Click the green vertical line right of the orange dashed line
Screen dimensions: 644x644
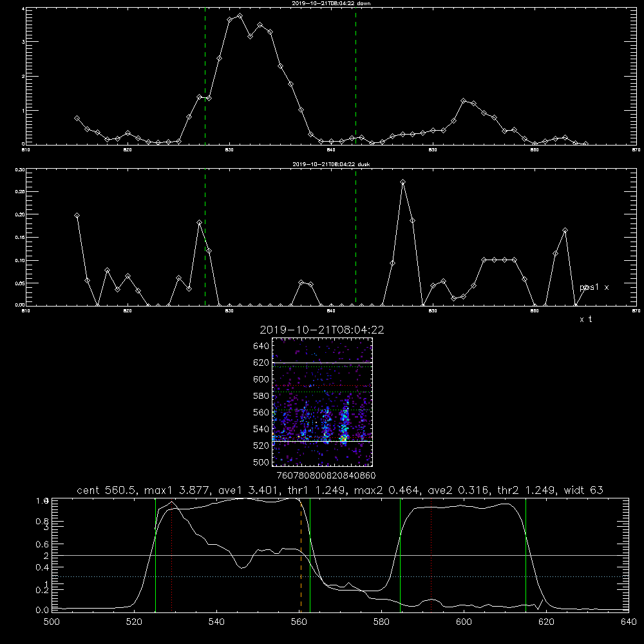click(x=310, y=555)
